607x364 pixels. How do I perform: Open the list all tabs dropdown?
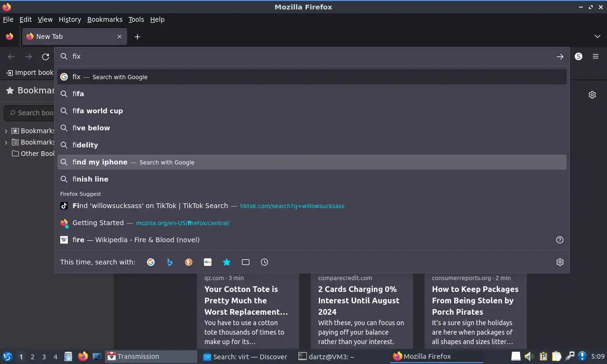(x=598, y=36)
